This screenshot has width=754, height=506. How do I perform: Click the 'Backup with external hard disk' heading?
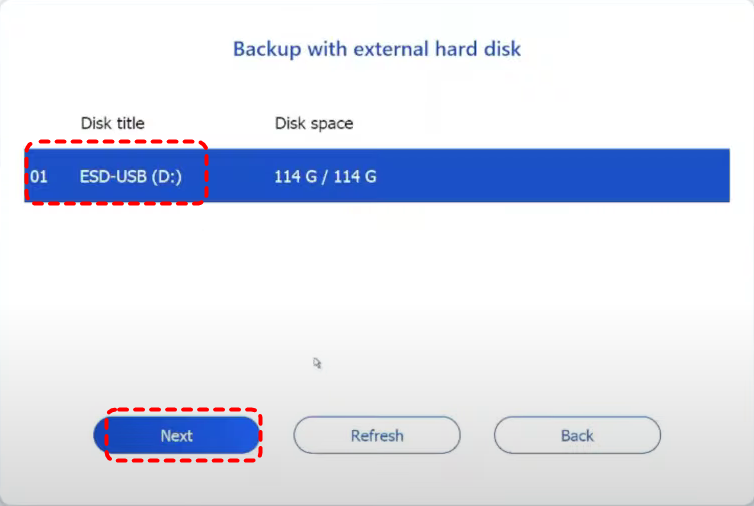pos(377,48)
